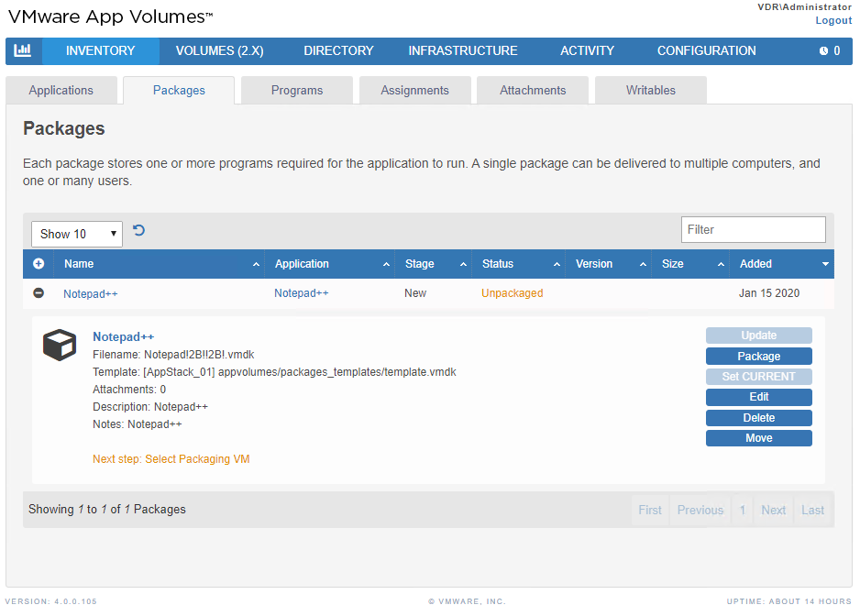Sort by the Size column
This screenshot has height=616, width=860.
point(690,264)
